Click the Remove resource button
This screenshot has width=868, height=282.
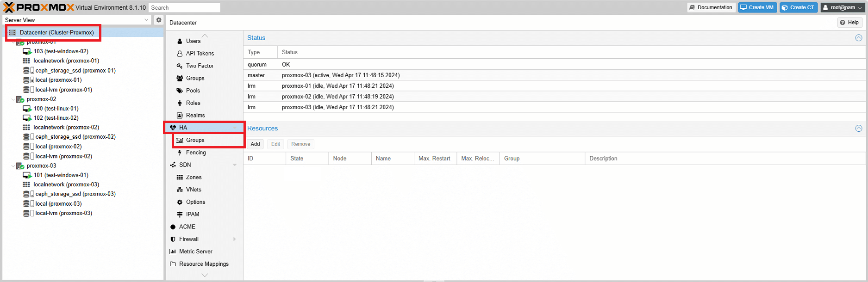point(301,144)
